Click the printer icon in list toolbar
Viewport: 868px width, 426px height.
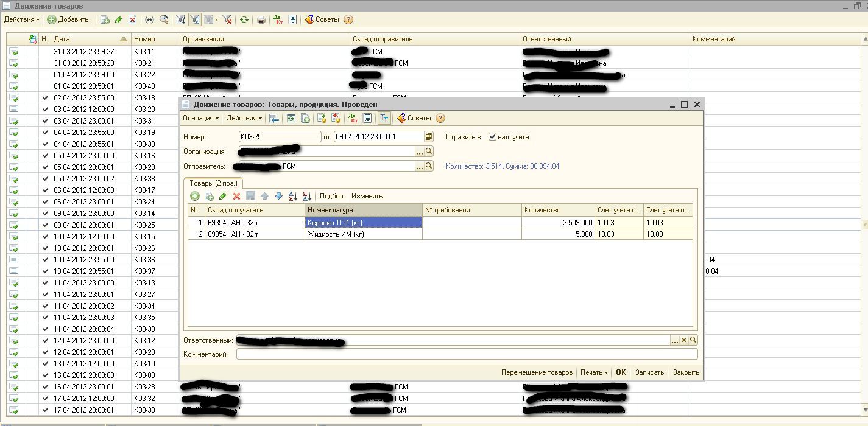pos(261,19)
